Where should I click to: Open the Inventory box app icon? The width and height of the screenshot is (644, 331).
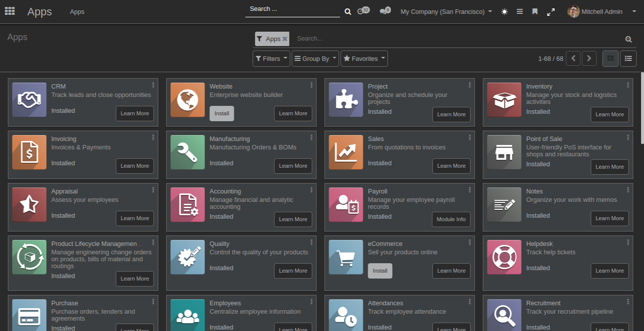tap(504, 100)
